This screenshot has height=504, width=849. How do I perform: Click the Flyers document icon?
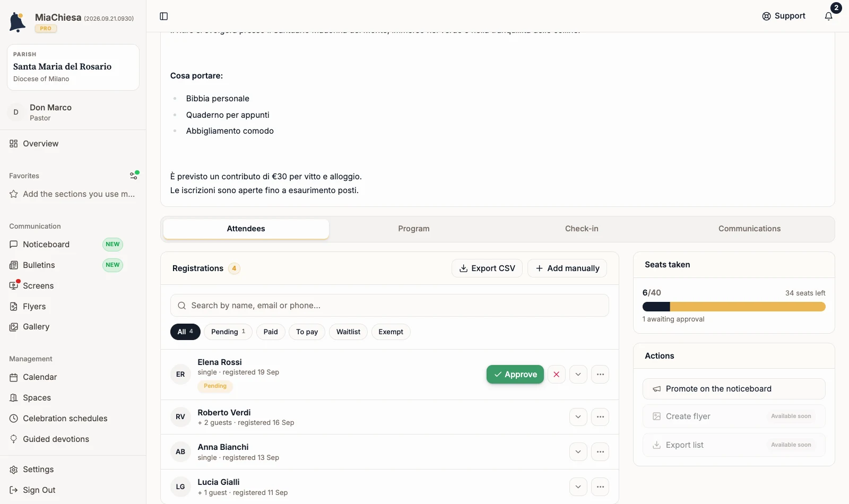(x=14, y=306)
